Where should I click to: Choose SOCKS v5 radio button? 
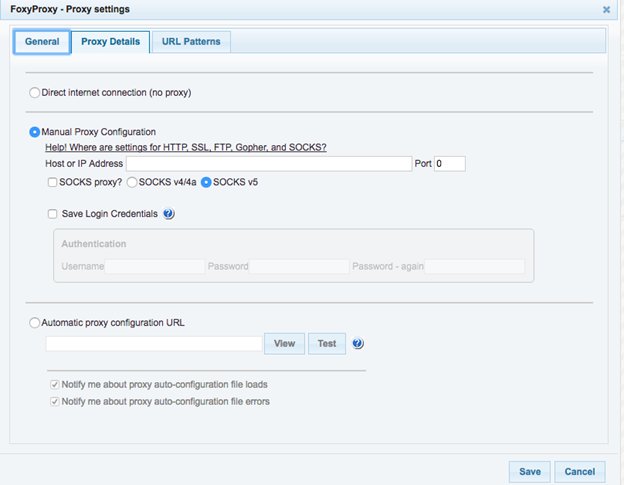[x=206, y=182]
